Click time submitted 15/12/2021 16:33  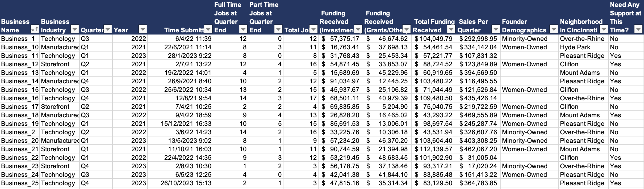tap(180, 124)
